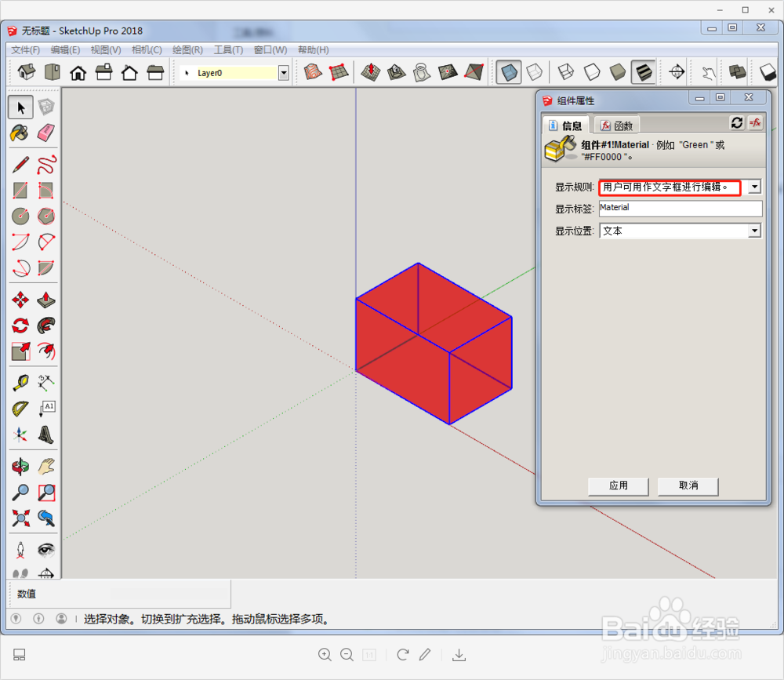Open the 视图(V) menu
This screenshot has width=784, height=680.
coord(106,50)
